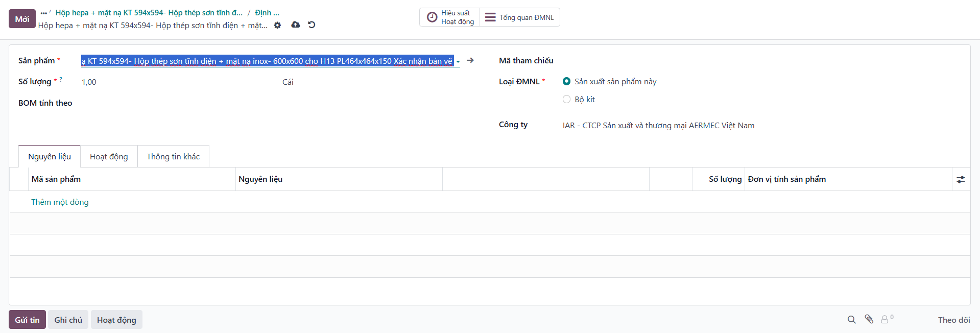Open Tổng quan ĐMNL overview button
Screen dimensions: 980x333
(x=519, y=17)
